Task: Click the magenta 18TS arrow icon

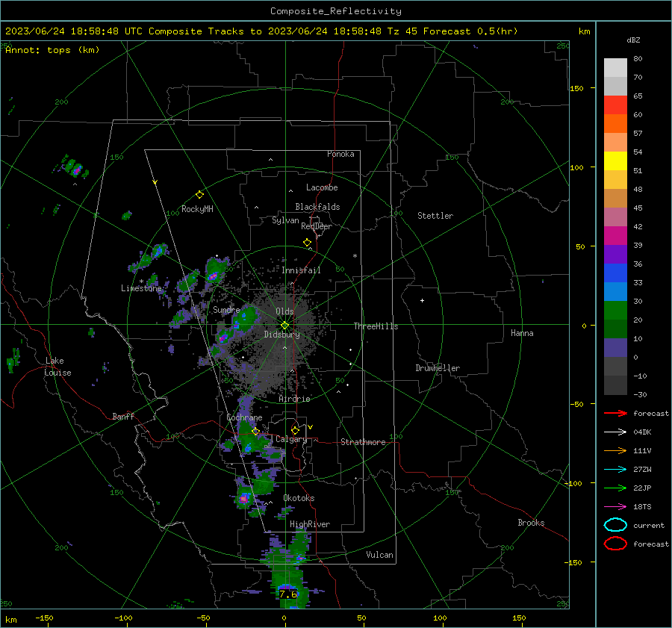Action: click(x=615, y=507)
